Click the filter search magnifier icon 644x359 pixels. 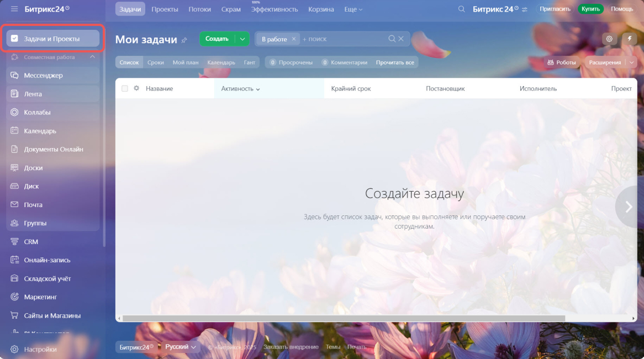coord(392,39)
